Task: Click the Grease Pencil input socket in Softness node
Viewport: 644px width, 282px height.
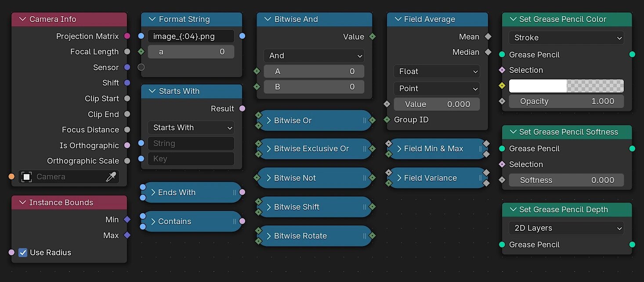Action: 502,149
